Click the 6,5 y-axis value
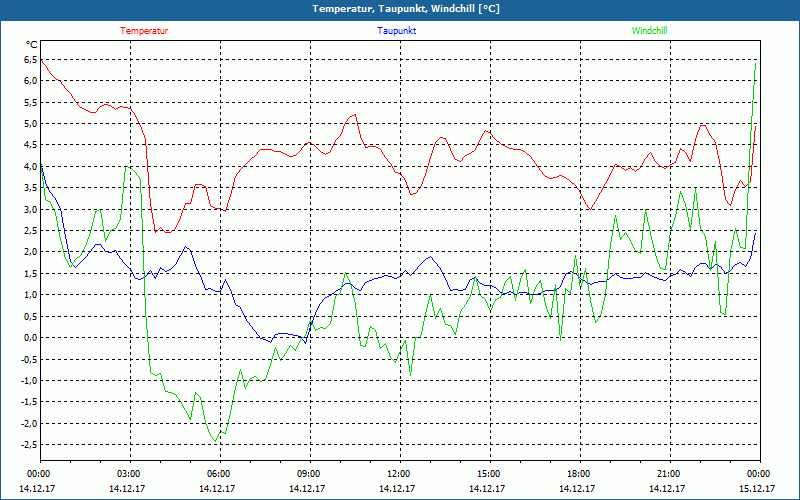The image size is (800, 500). (x=31, y=60)
